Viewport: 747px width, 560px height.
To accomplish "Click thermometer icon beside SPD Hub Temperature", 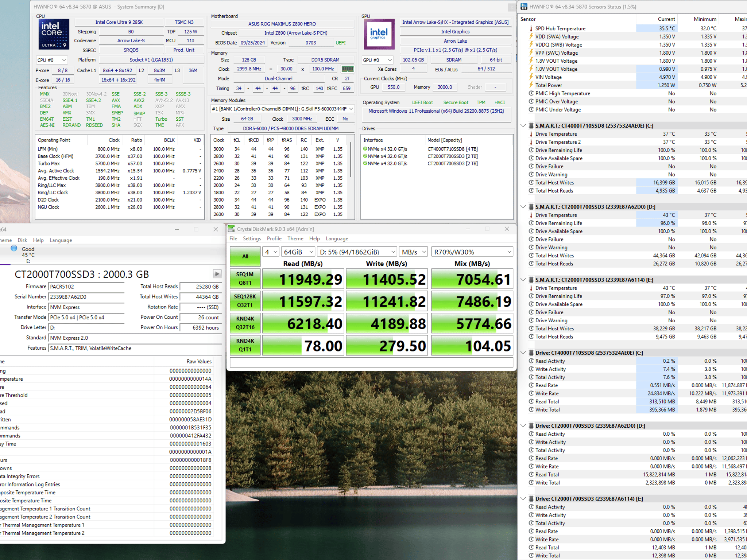I will [531, 28].
